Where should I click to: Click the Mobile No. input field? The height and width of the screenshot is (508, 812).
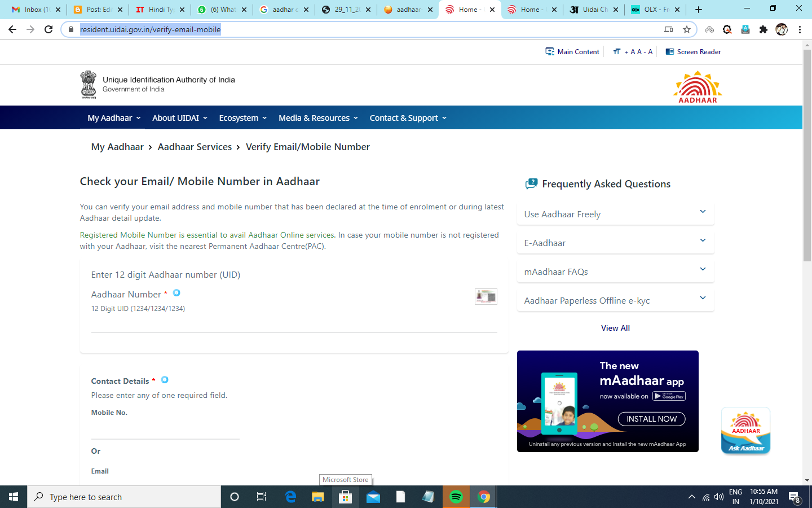click(x=165, y=430)
